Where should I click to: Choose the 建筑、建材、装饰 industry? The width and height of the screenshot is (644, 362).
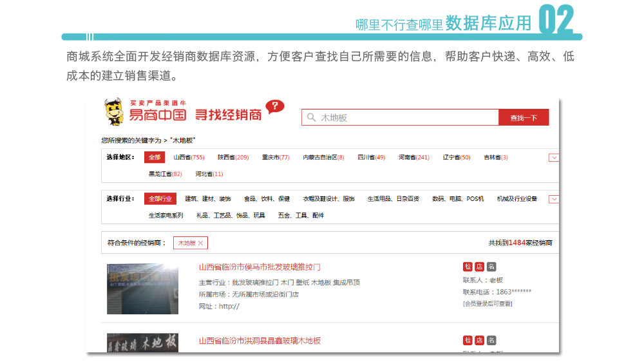click(207, 199)
